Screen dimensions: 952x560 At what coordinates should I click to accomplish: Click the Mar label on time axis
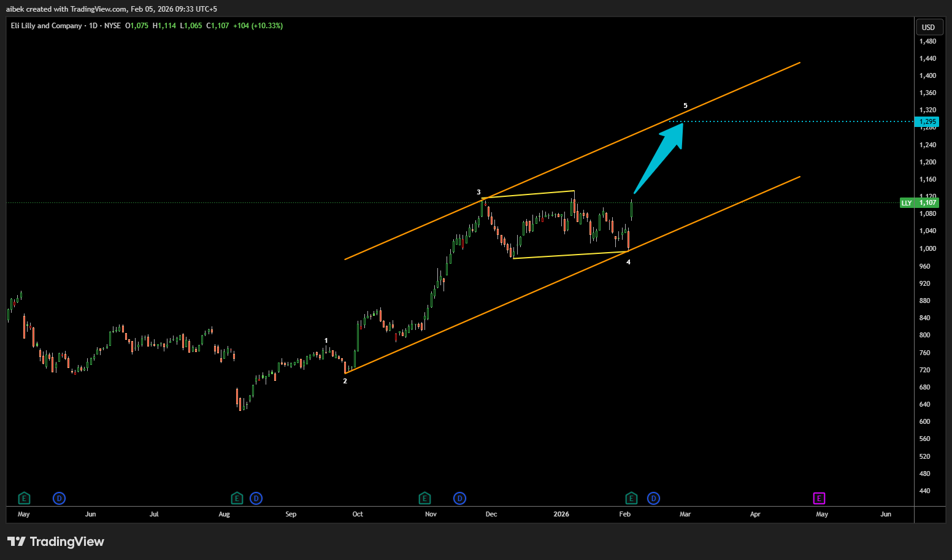(685, 515)
